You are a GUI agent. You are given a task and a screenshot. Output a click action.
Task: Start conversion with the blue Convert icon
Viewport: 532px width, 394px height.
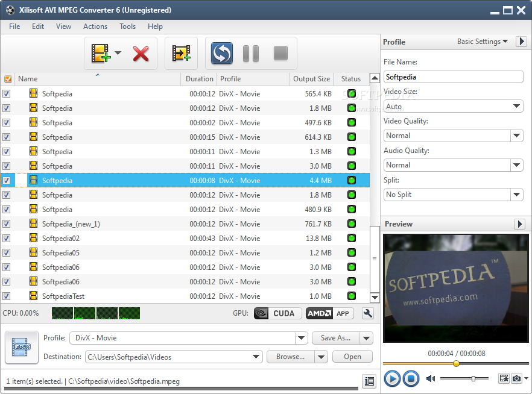coord(222,53)
